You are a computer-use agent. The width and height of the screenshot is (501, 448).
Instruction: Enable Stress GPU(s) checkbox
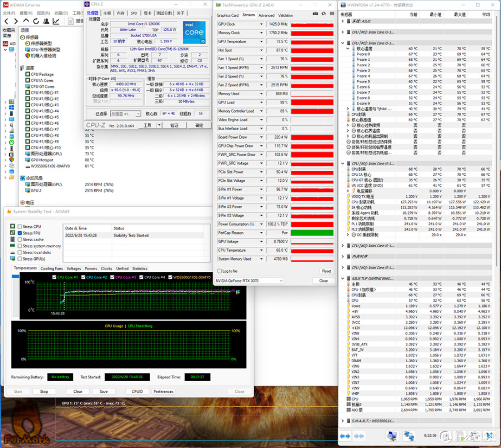20,259
